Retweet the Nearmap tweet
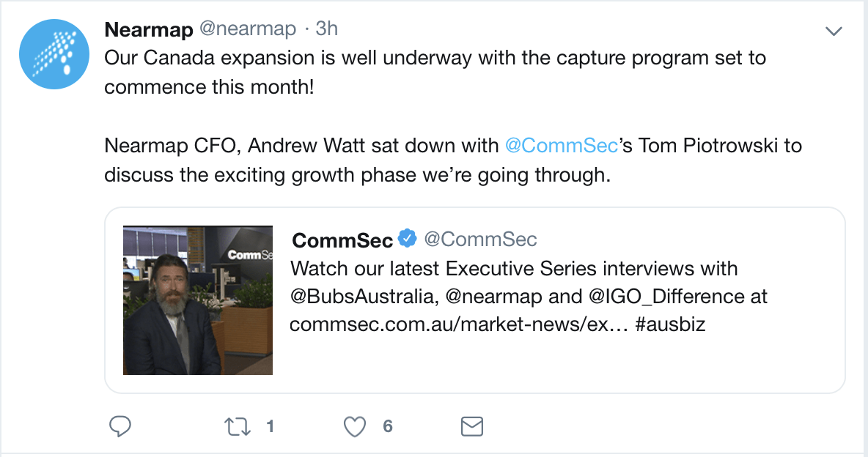 click(238, 426)
